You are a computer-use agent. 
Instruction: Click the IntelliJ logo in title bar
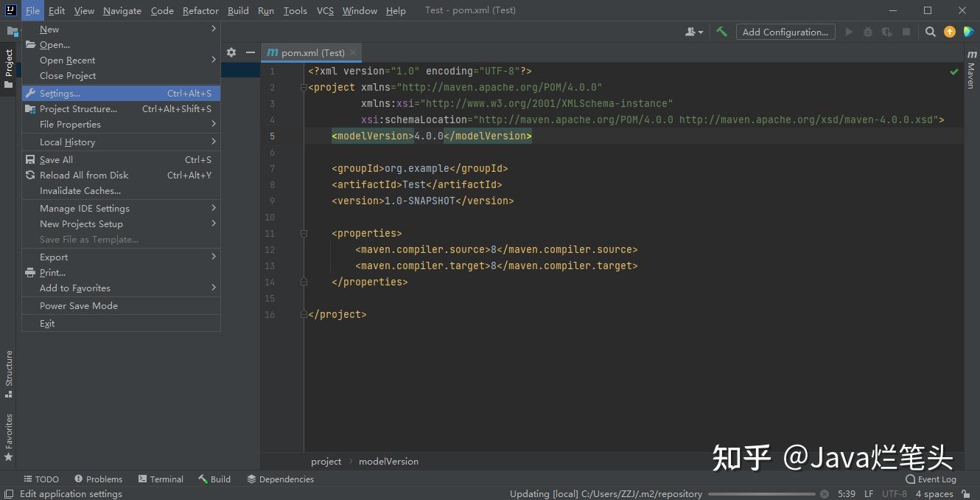point(10,10)
